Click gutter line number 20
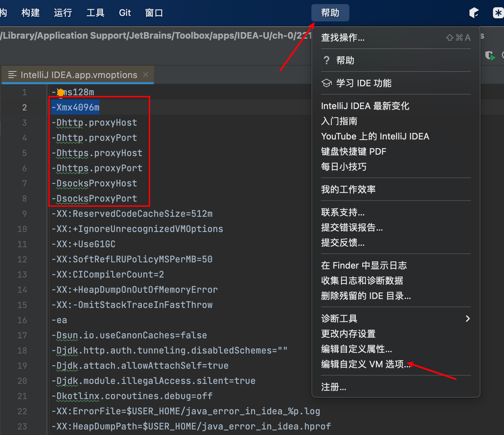Viewport: 504px width, 435px height. [x=22, y=381]
